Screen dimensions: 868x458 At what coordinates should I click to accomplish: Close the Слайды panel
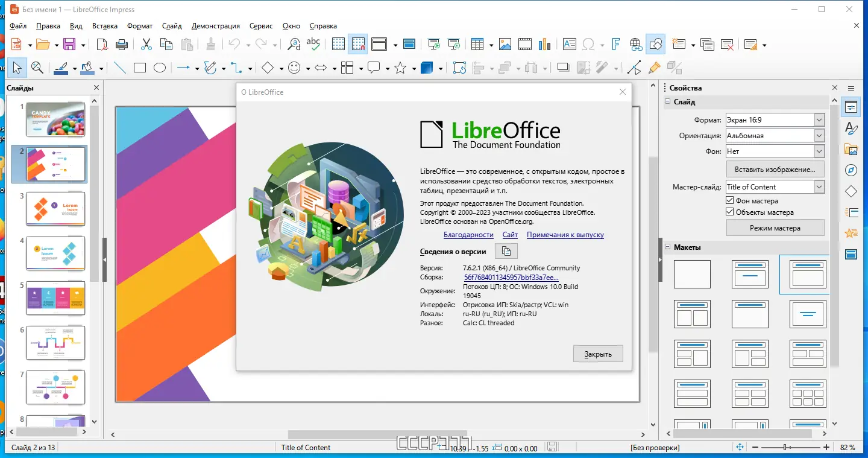click(x=96, y=87)
